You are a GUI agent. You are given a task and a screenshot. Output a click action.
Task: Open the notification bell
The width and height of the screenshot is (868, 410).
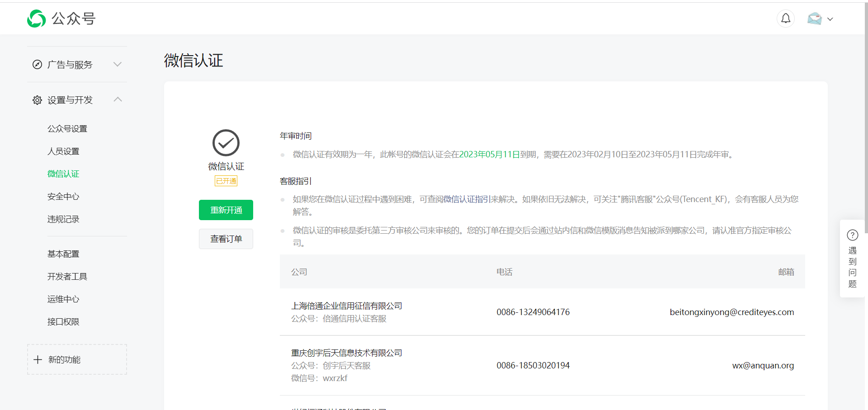point(786,19)
